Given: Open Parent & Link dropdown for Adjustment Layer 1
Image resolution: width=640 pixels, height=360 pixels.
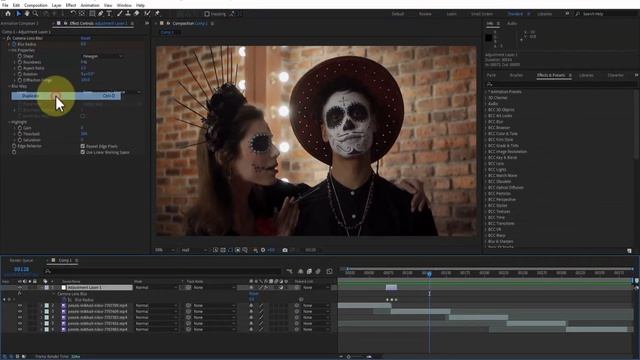Looking at the screenshot, I should (x=316, y=287).
